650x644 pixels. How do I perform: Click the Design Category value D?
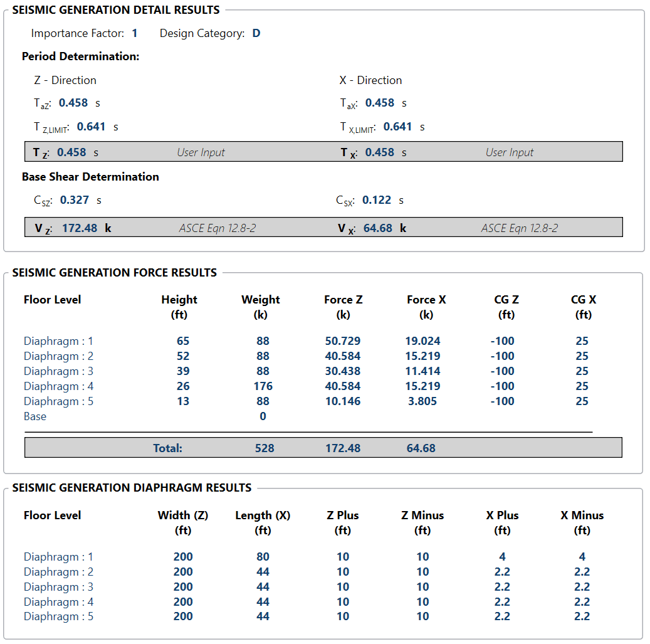pos(256,33)
